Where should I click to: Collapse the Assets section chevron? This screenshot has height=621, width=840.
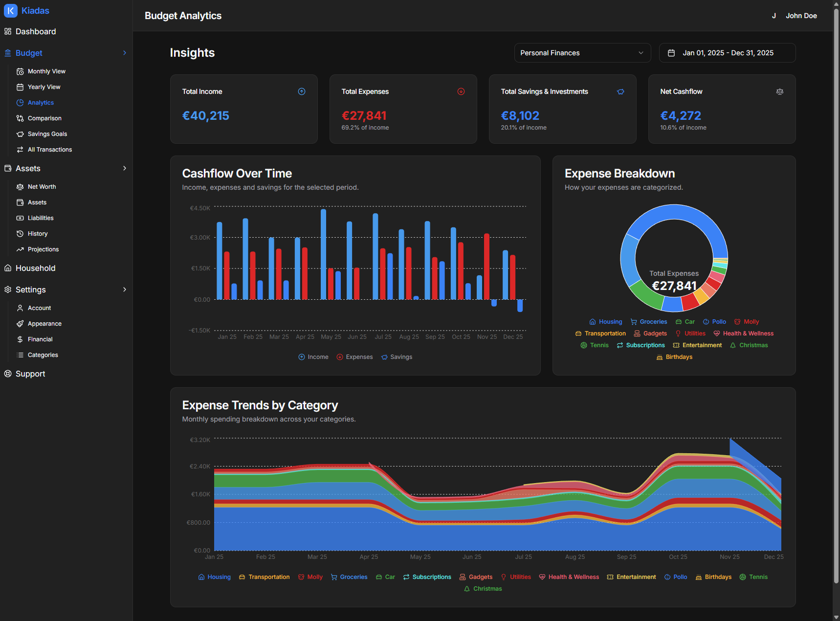tap(125, 168)
